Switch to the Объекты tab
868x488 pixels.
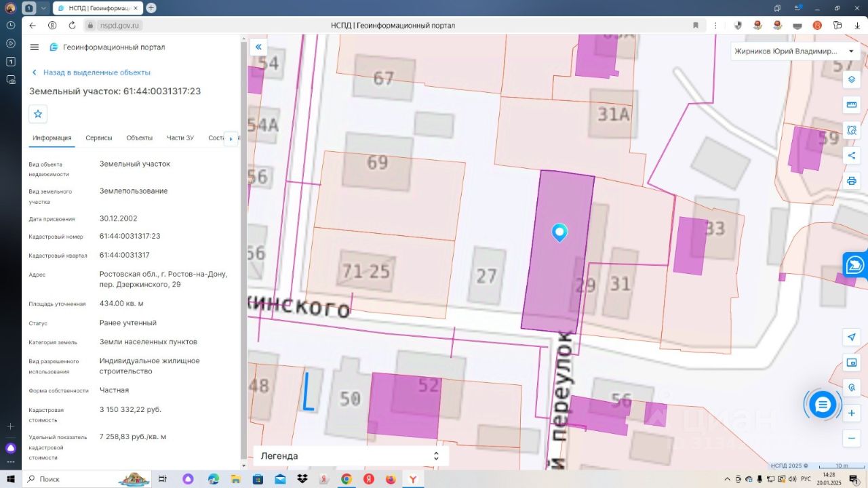point(139,138)
